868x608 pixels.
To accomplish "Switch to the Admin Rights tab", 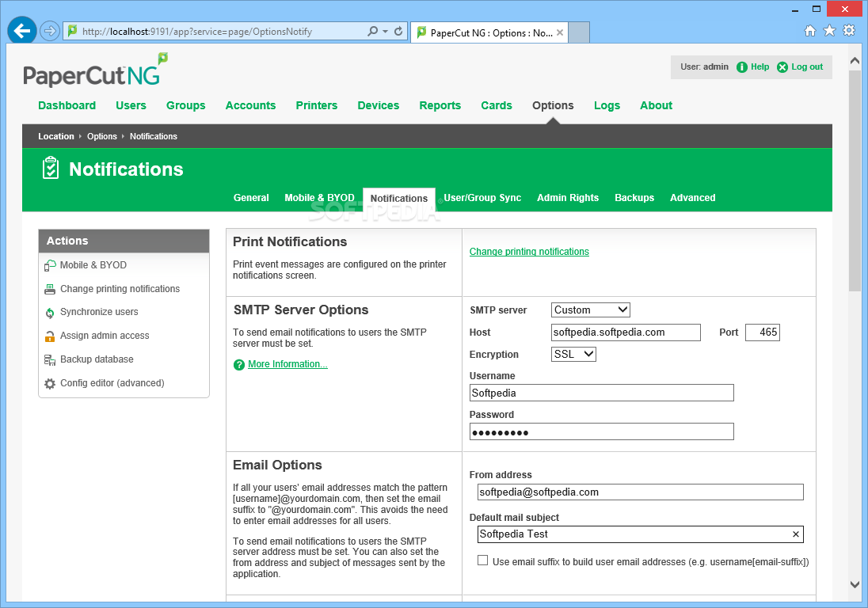I will pos(567,197).
